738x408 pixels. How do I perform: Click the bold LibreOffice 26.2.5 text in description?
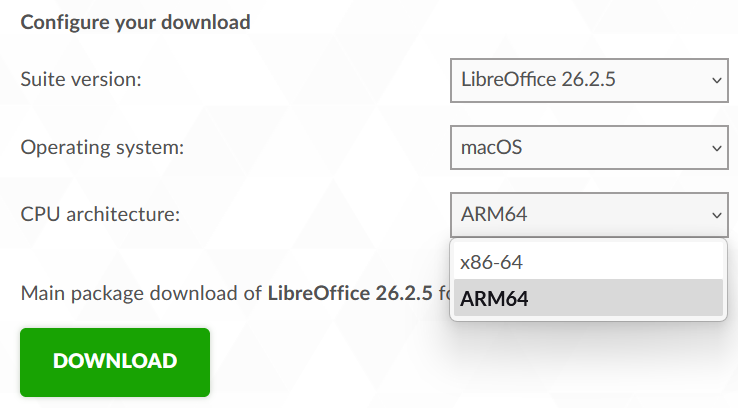click(x=350, y=293)
